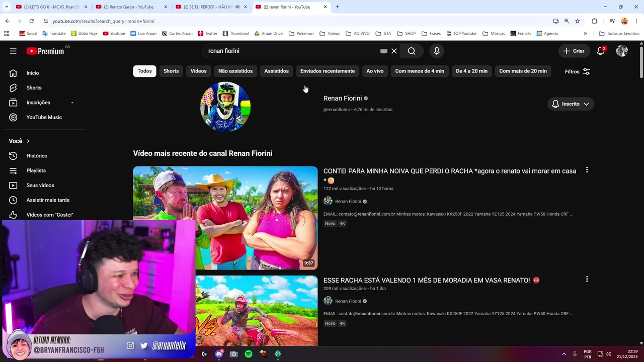Click the YouTube Premium logo
644x362 pixels.
point(46,51)
